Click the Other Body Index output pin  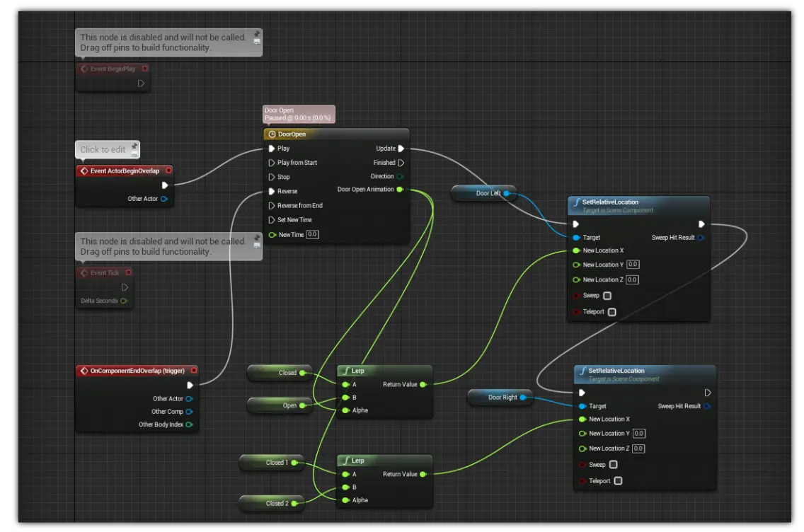pyautogui.click(x=189, y=424)
